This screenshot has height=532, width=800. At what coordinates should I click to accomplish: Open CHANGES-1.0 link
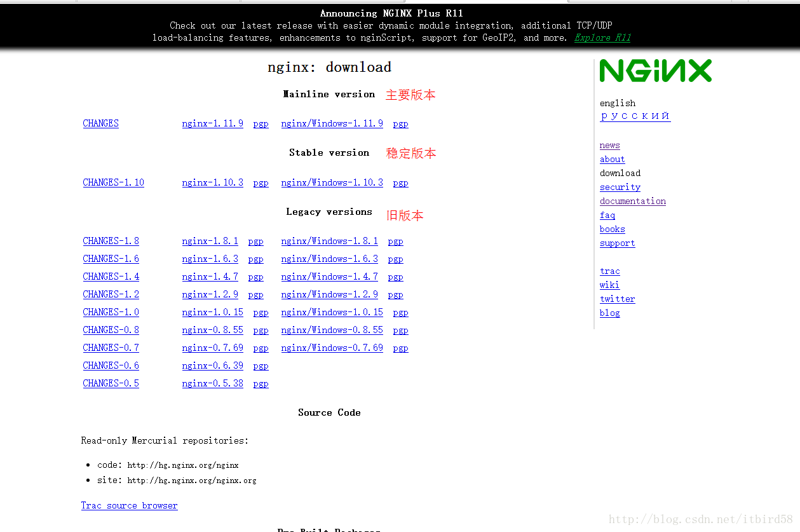tap(111, 312)
